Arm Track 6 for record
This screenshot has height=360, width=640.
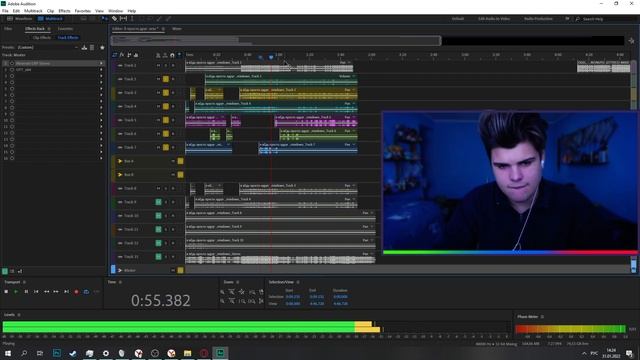(x=173, y=133)
